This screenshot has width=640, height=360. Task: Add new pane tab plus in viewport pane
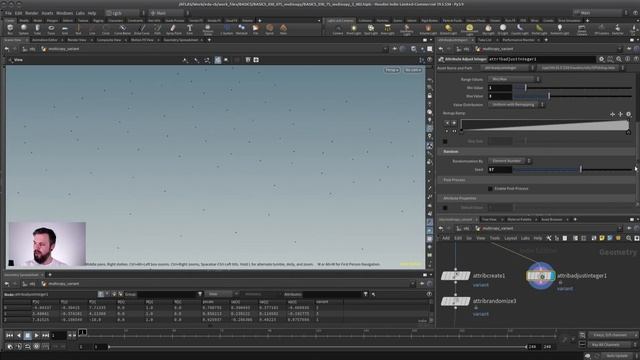point(209,40)
